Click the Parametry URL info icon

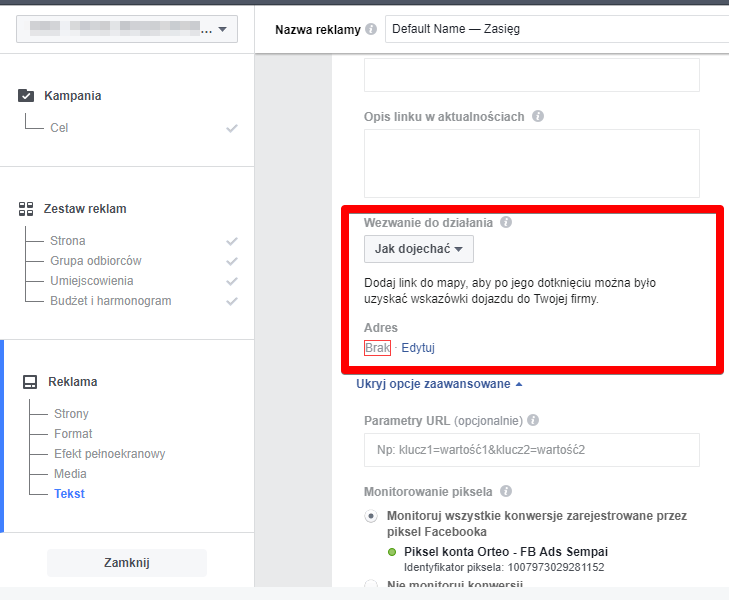click(x=533, y=420)
